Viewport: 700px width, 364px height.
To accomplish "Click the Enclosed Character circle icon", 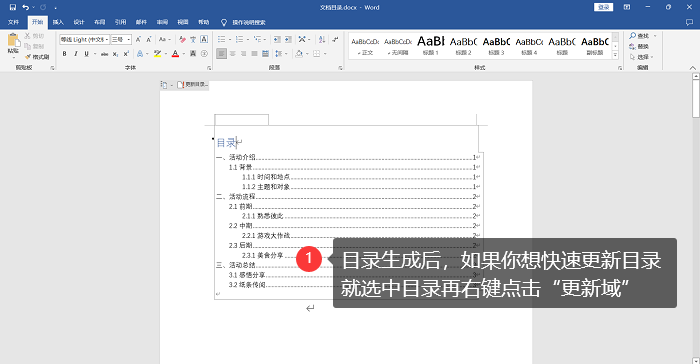I will pos(204,54).
